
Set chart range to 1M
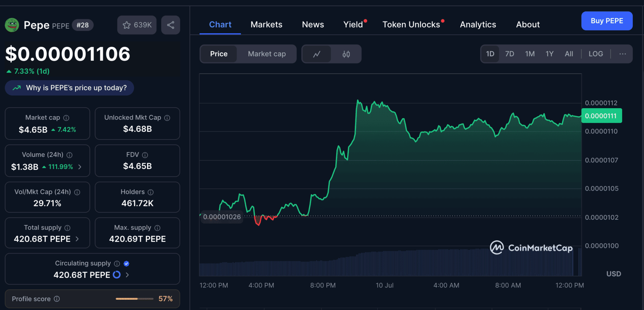pyautogui.click(x=530, y=54)
